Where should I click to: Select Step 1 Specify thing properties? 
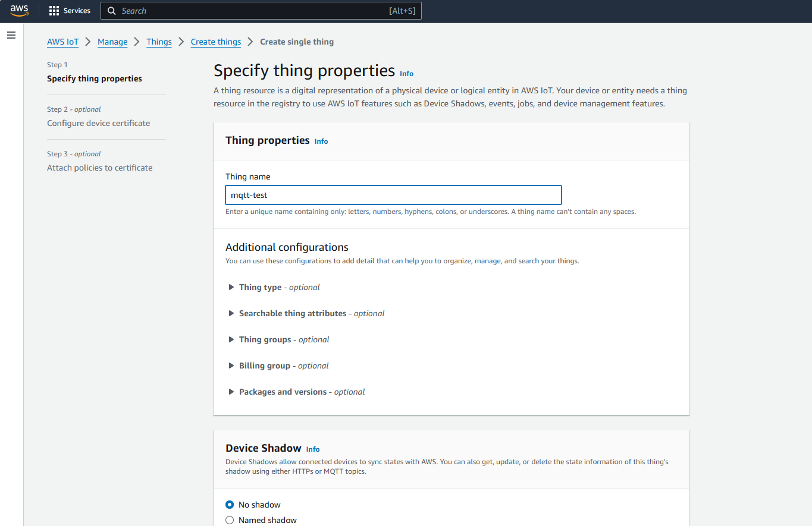tap(95, 78)
